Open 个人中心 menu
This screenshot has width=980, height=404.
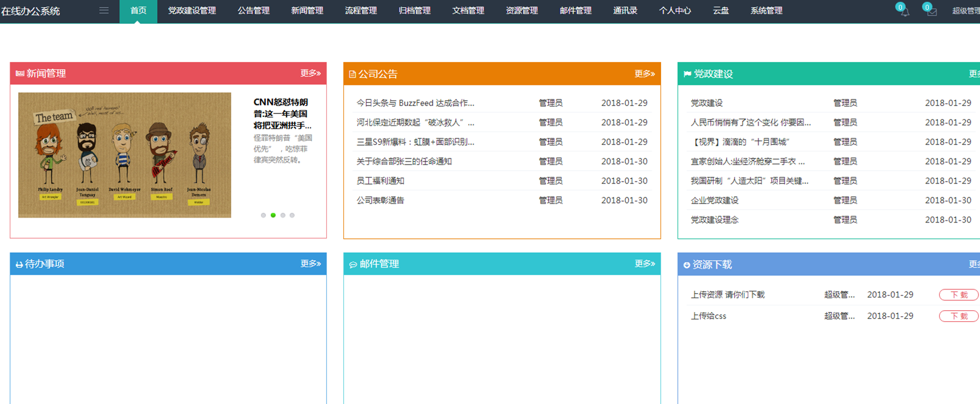click(x=674, y=11)
